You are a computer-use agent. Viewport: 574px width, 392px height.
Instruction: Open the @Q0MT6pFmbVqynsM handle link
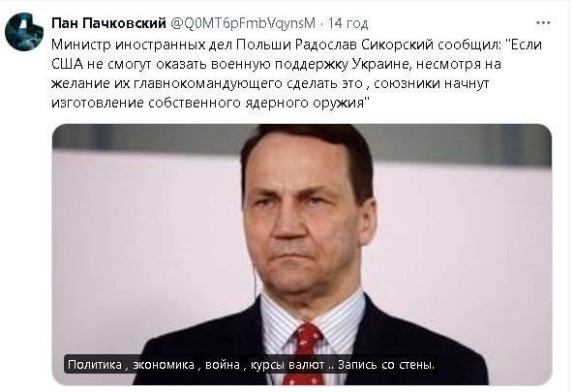243,23
